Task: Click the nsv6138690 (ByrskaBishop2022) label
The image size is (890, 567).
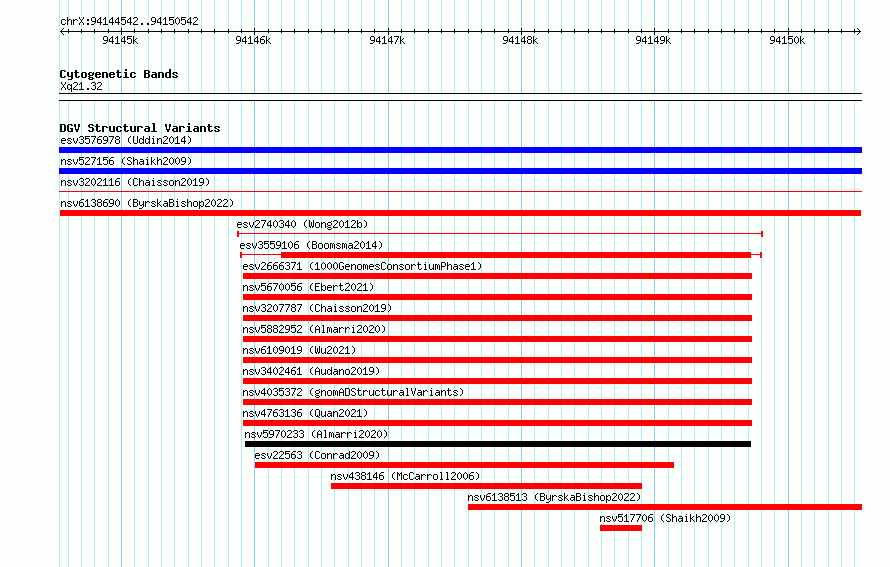Action: [x=147, y=203]
